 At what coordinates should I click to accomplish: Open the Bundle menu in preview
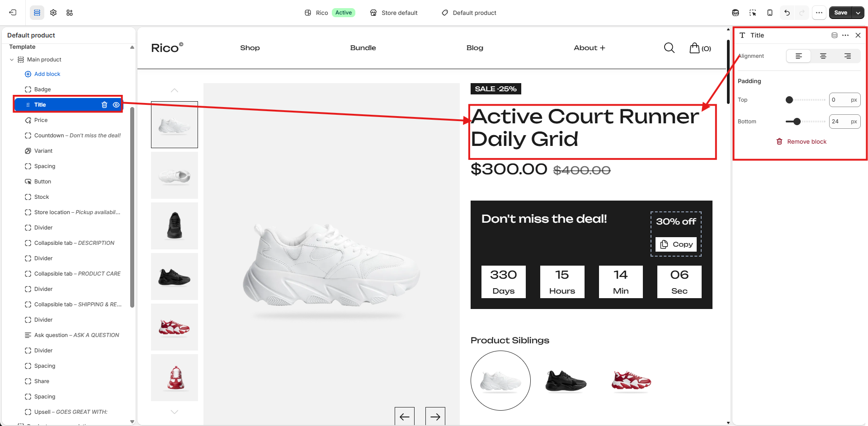(x=363, y=48)
